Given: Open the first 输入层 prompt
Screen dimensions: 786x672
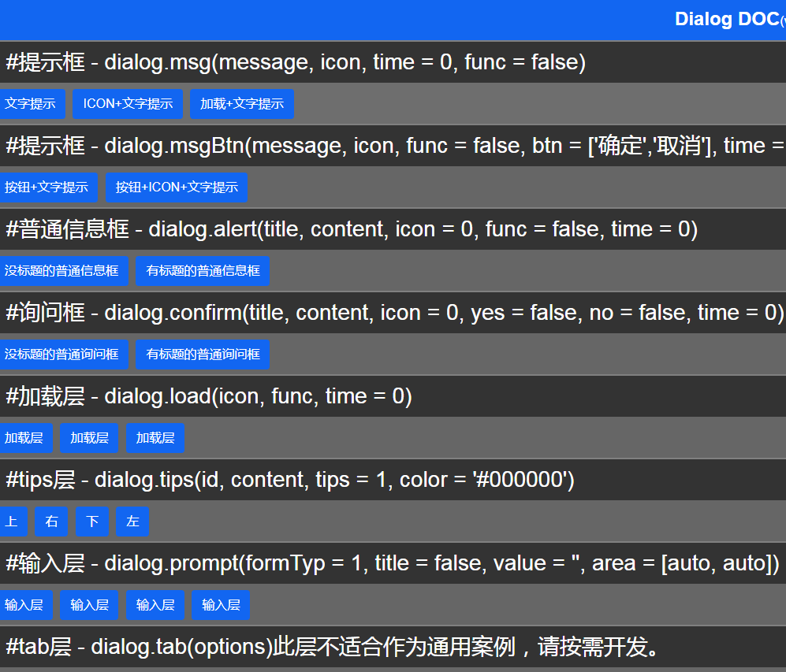Looking at the screenshot, I should [27, 605].
